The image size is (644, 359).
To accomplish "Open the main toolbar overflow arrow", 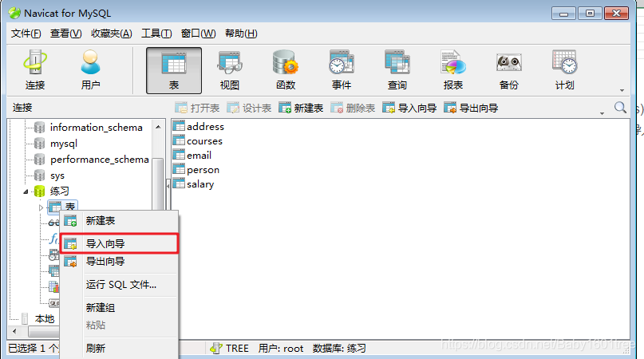I will 622,90.
